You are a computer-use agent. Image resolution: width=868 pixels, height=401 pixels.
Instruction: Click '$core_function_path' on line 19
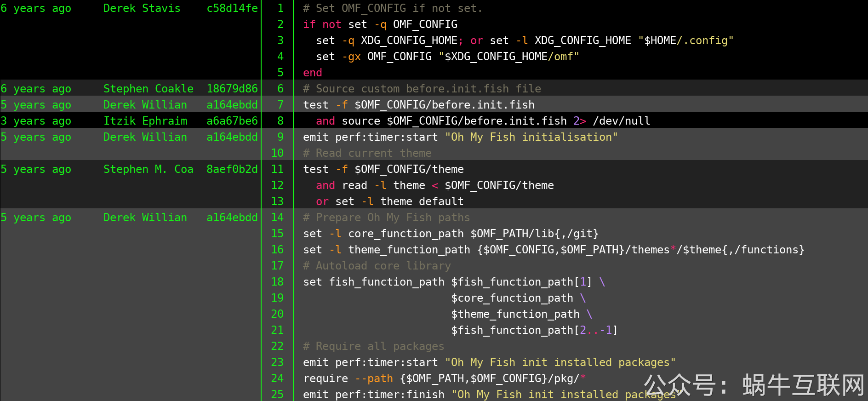(x=512, y=298)
